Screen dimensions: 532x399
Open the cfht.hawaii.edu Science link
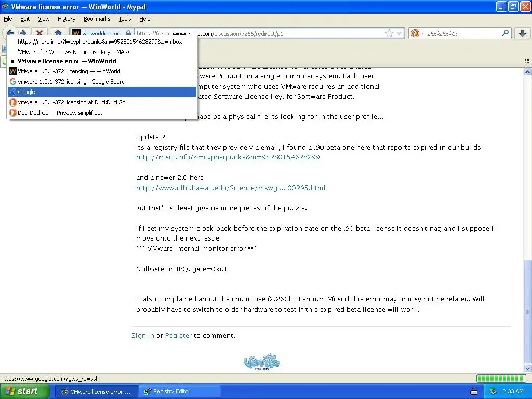(230, 188)
